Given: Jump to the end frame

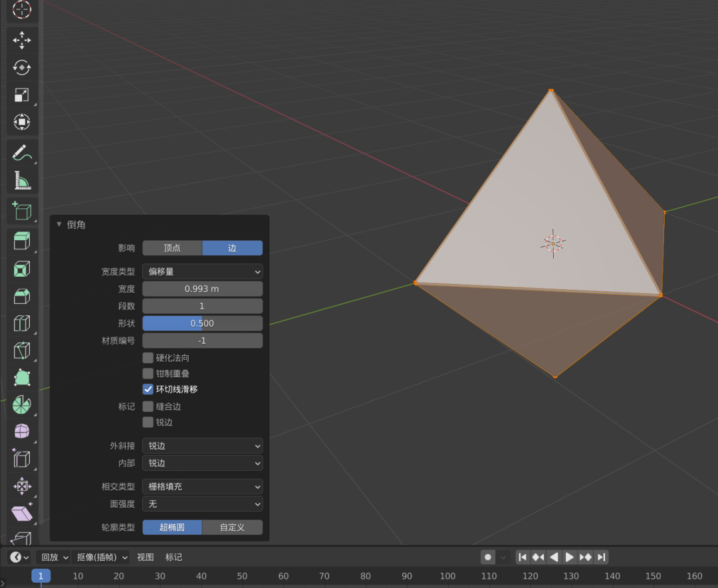Looking at the screenshot, I should click(x=601, y=557).
